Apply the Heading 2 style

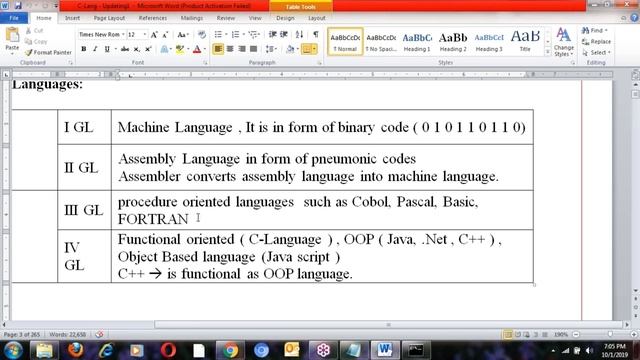[453, 42]
